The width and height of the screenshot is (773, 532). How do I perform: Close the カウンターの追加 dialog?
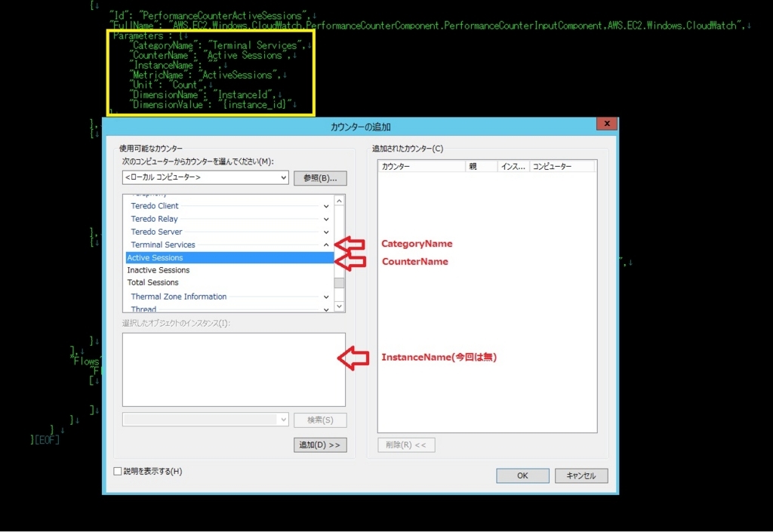tap(607, 124)
